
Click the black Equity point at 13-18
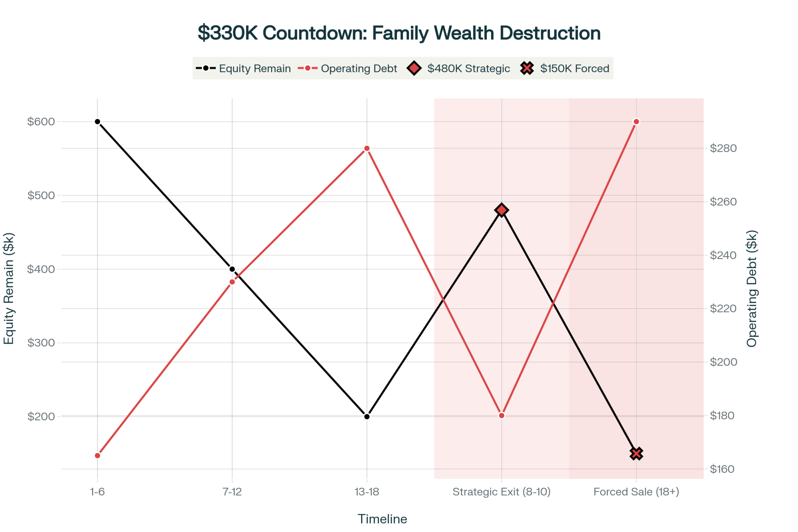click(x=367, y=416)
